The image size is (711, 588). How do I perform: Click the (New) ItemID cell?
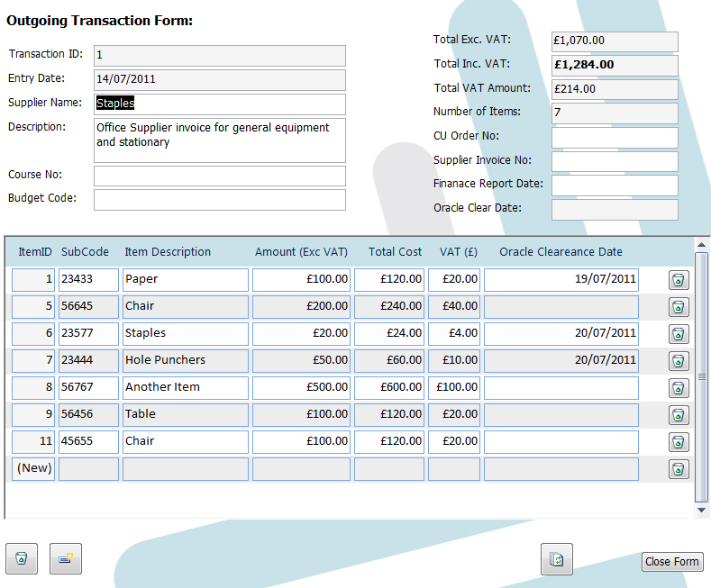[x=33, y=469]
